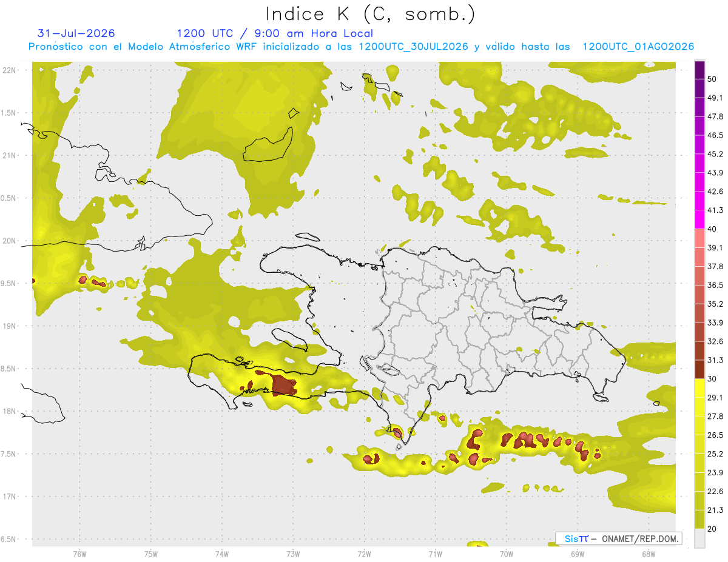The width and height of the screenshot is (728, 562).
Task: Click the 75W longitude label
Action: pyautogui.click(x=150, y=554)
